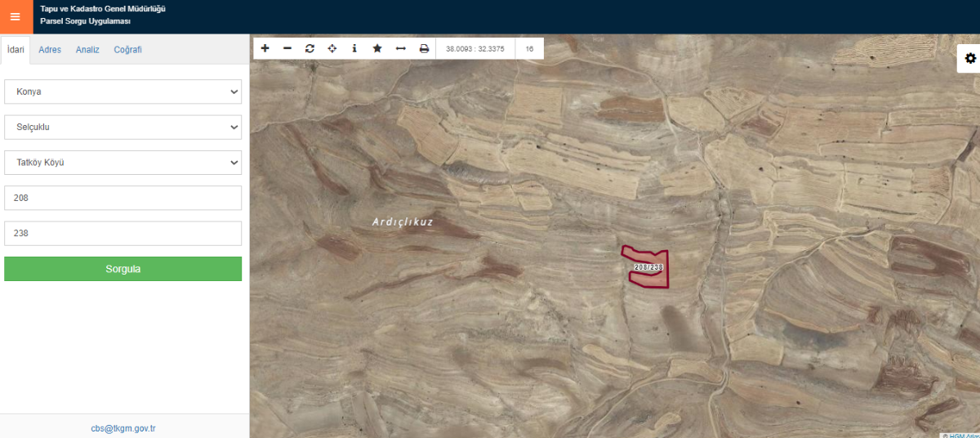Zoom out with the minus icon
980x438 pixels.
[287, 48]
